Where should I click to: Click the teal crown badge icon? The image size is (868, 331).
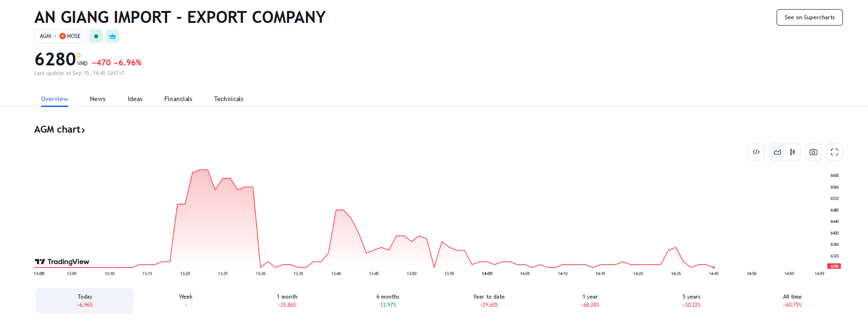[x=112, y=36]
